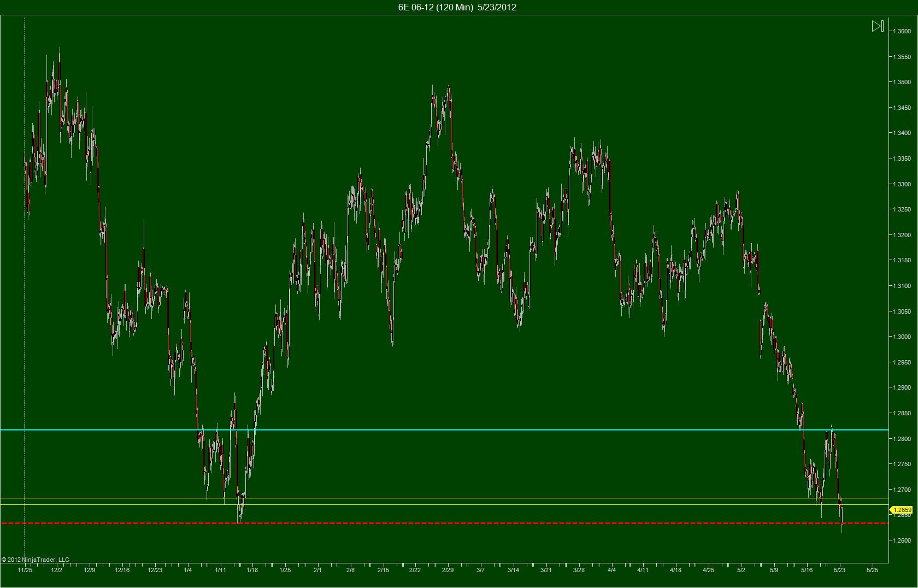Click the 1/25 date label on time axis
This screenshot has height=588, width=918.
tap(285, 570)
